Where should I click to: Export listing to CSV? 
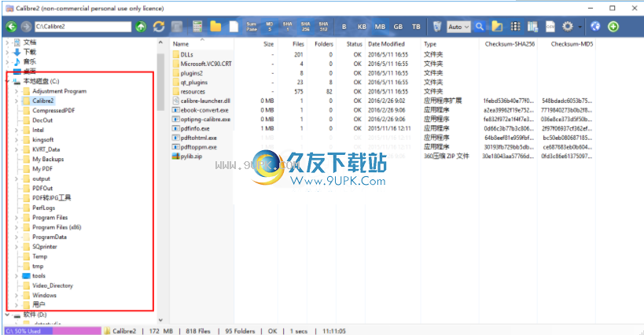click(550, 27)
